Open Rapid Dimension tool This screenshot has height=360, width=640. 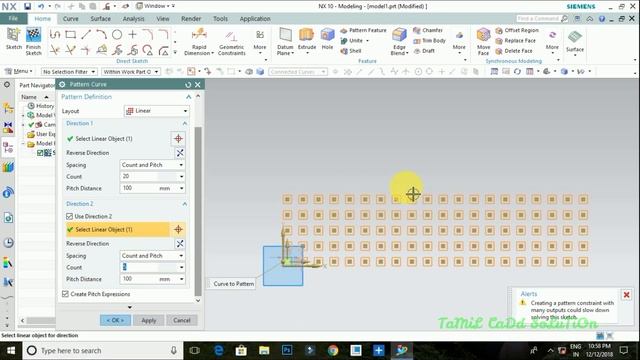pos(199,42)
